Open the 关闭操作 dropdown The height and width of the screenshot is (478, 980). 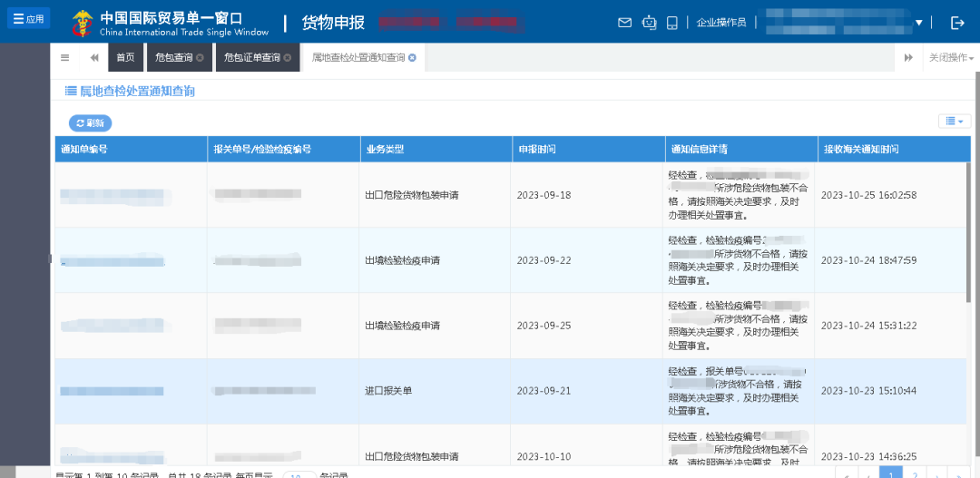pos(951,57)
